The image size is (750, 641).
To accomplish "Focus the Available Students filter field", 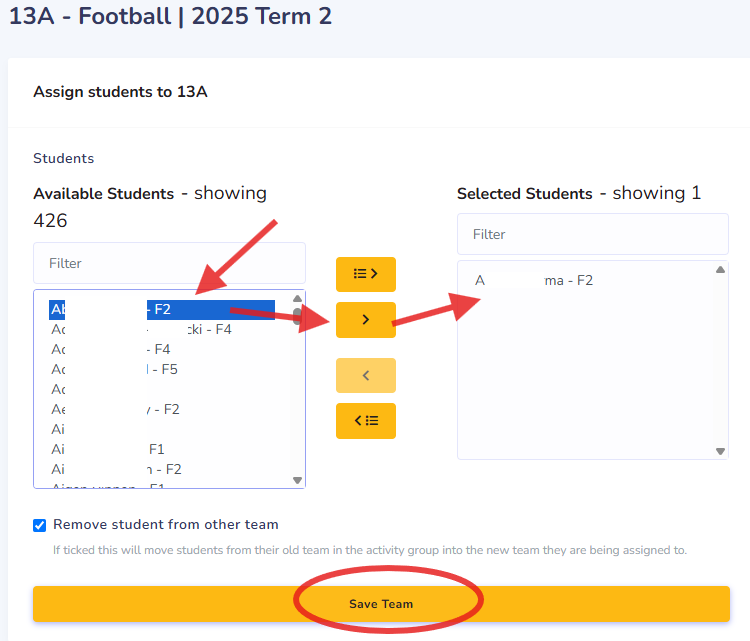I will click(169, 263).
